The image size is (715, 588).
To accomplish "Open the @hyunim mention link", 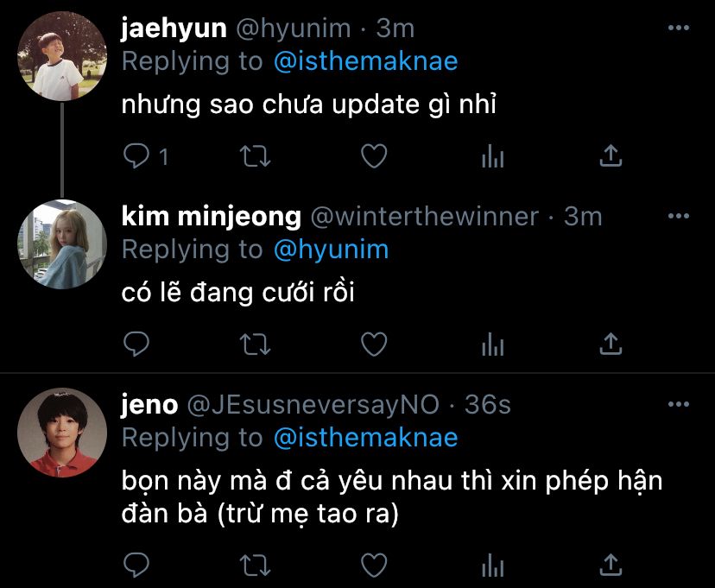I will click(x=331, y=250).
